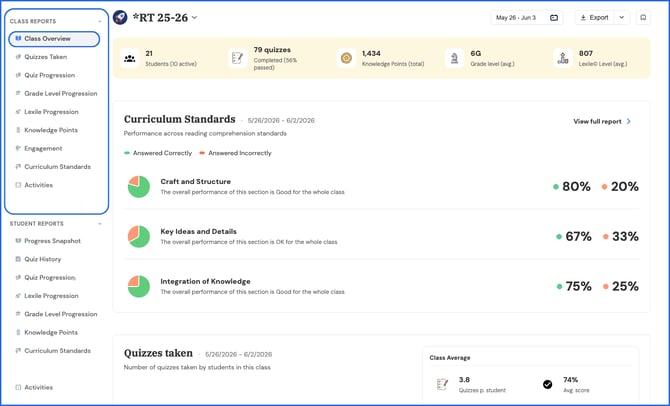
Task: Click the 3.8 quizzes per student value
Action: click(464, 380)
